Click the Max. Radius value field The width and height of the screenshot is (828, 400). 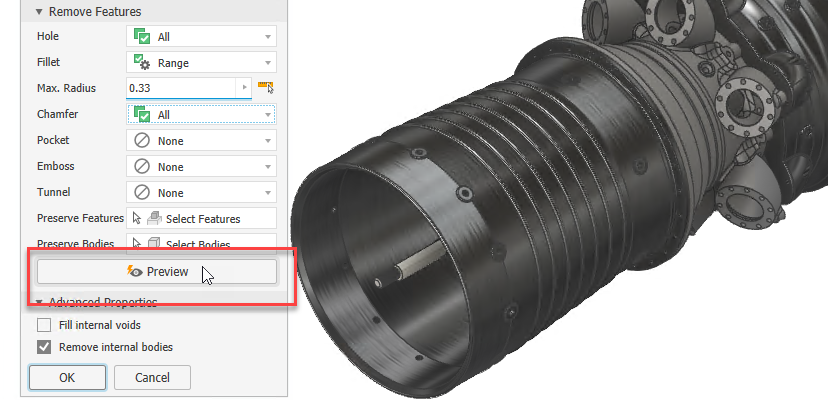pyautogui.click(x=181, y=88)
